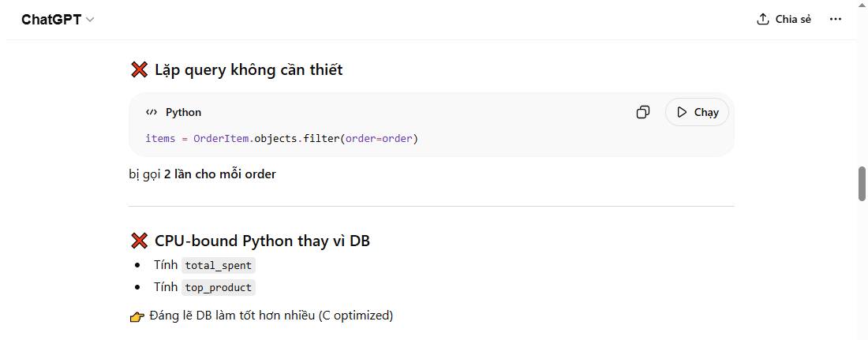Click the play triangle icon in the code header
The image size is (868, 340).
pyautogui.click(x=683, y=112)
